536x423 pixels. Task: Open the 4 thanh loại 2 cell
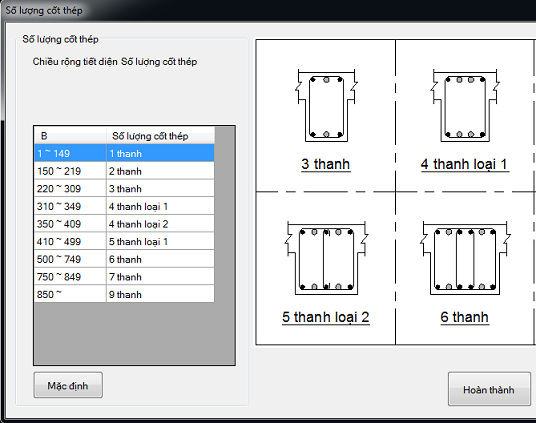pyautogui.click(x=160, y=224)
